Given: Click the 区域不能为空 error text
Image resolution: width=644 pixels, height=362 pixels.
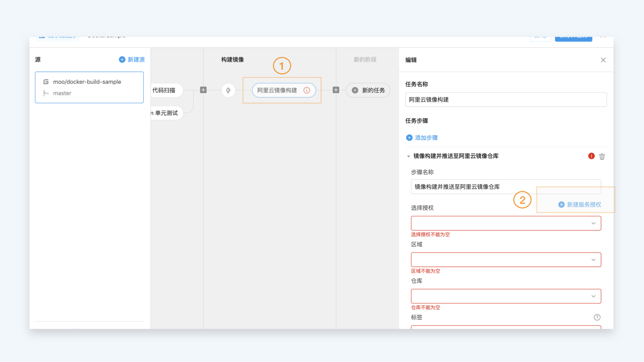Looking at the screenshot, I should coord(426,271).
